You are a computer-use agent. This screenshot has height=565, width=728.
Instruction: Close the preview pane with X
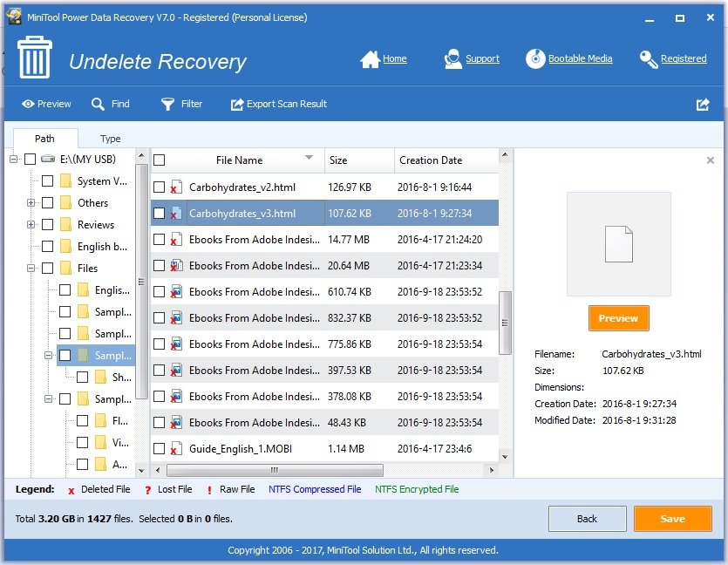(711, 160)
